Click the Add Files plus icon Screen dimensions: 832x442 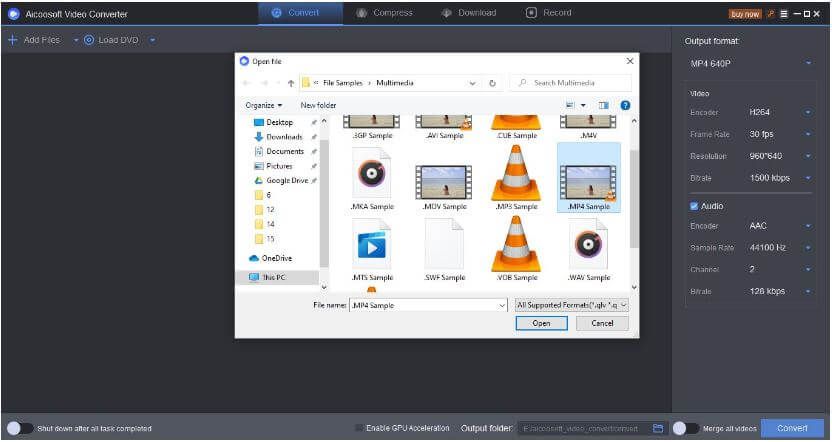(x=13, y=40)
